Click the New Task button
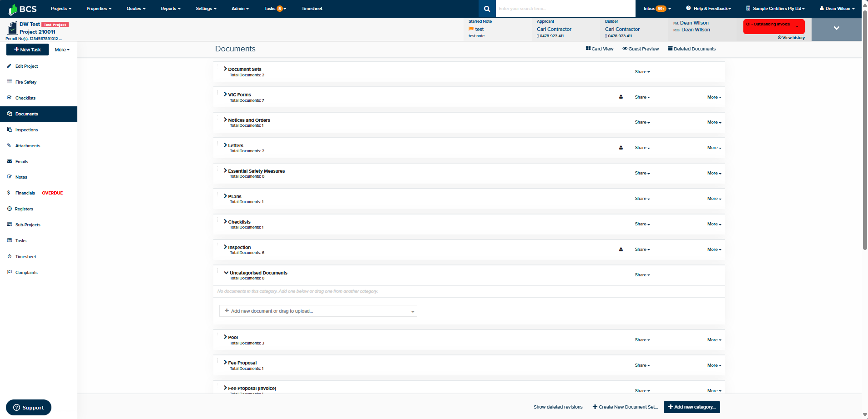This screenshot has height=419, width=868. pos(27,50)
